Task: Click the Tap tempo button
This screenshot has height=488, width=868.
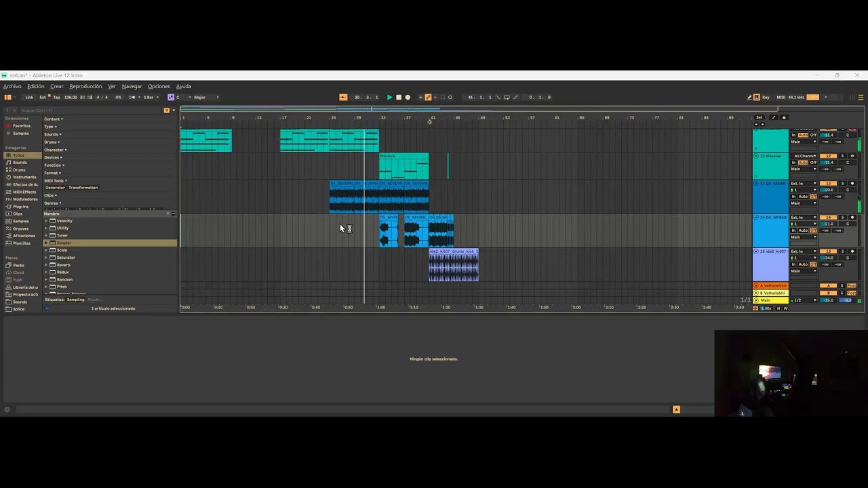Action: [x=56, y=97]
